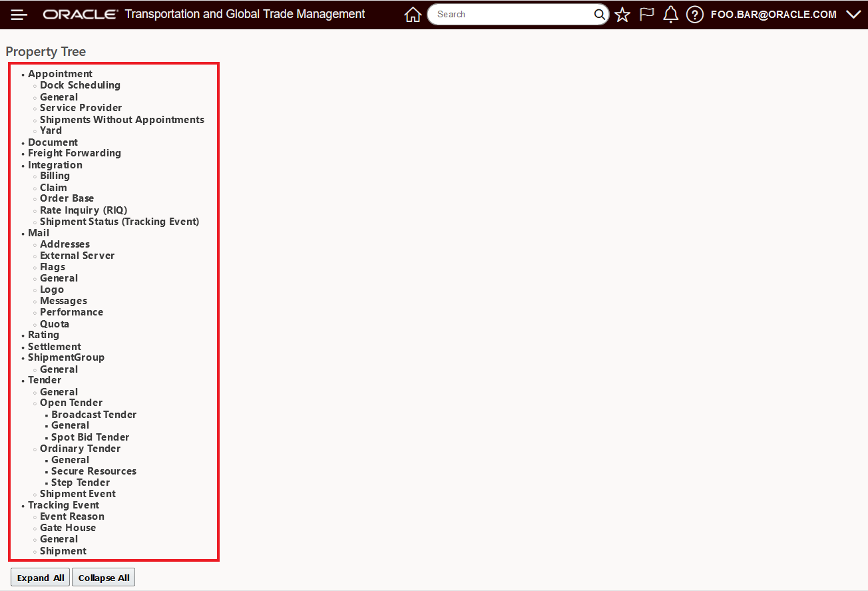
Task: Open Favorites star icon
Action: [622, 14]
